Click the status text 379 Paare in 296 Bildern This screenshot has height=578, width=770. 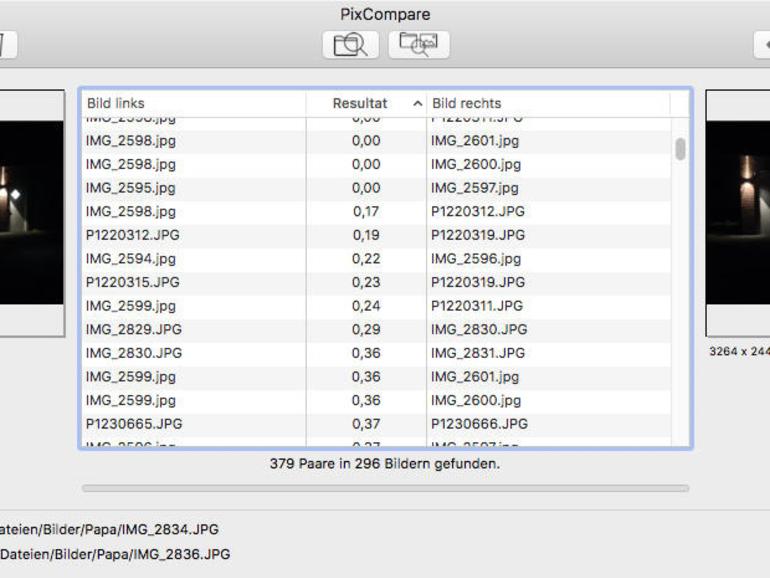(385, 464)
